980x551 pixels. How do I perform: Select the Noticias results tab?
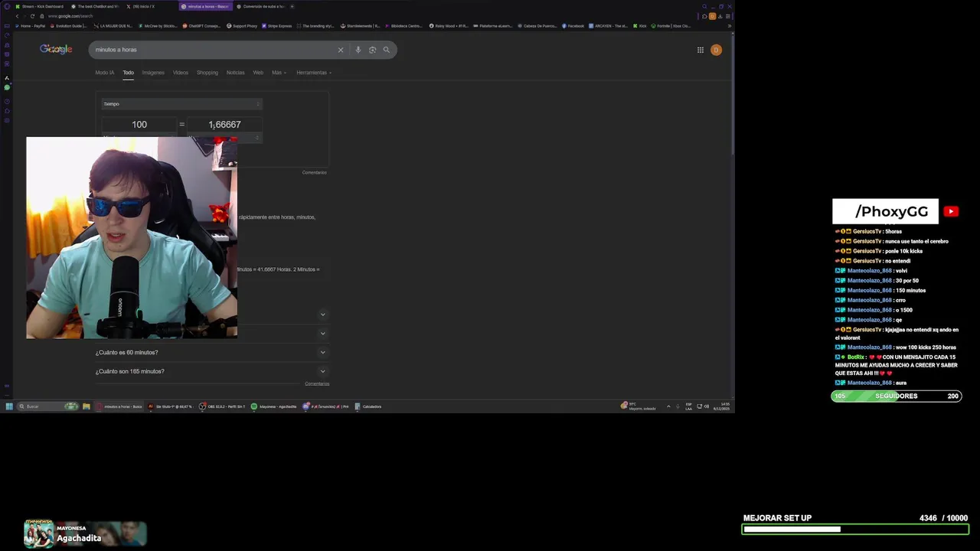[236, 73]
